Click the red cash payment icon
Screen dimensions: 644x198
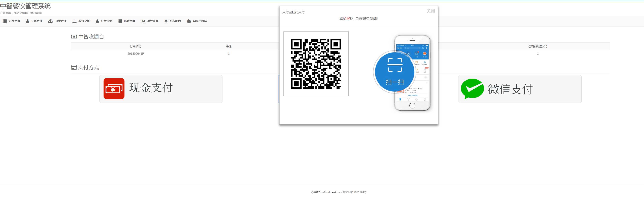click(x=114, y=89)
